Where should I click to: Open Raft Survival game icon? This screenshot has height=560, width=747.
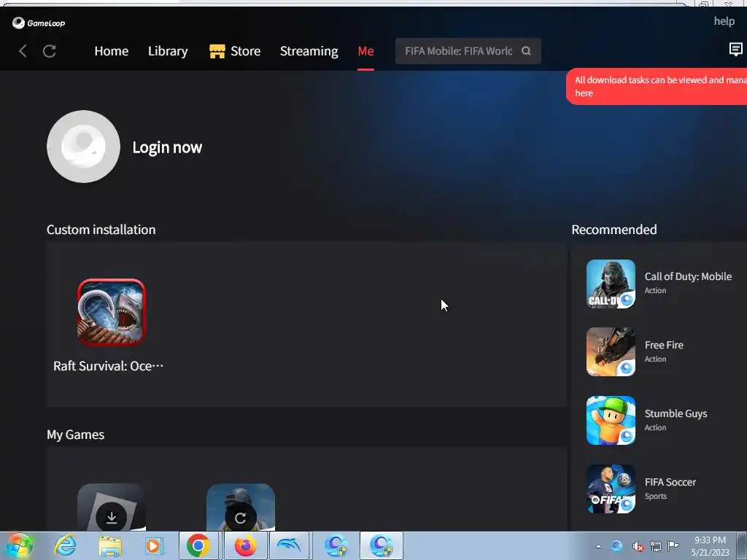[x=112, y=312]
